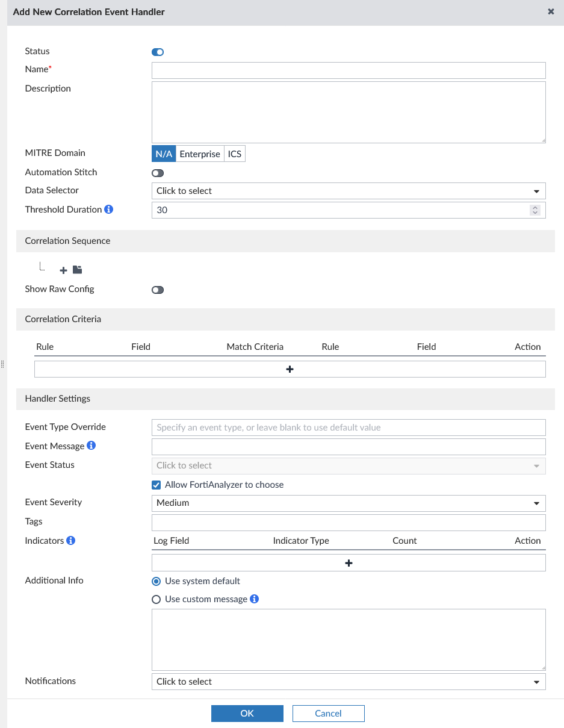Screen dimensions: 564x728
Task: Click OK to save the event handler
Action: 247,713
